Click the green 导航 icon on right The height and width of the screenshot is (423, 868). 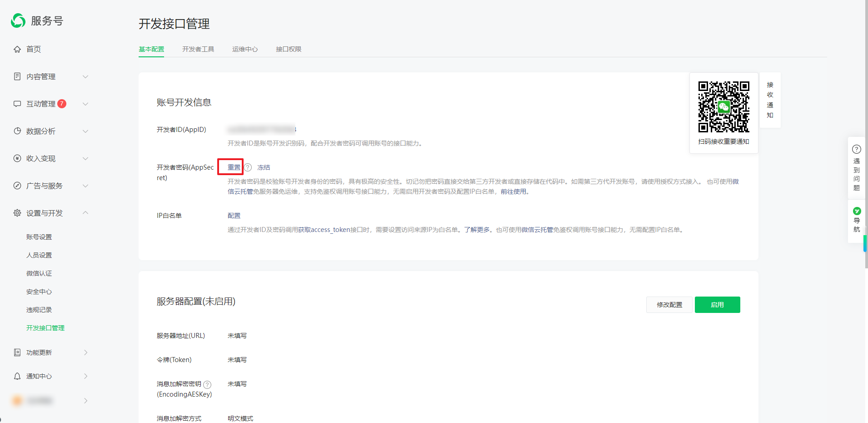tap(857, 211)
